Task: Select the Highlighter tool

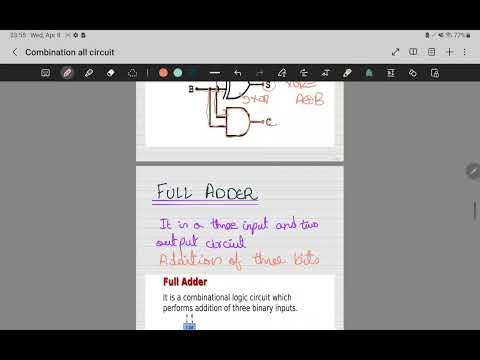Action: (89, 73)
